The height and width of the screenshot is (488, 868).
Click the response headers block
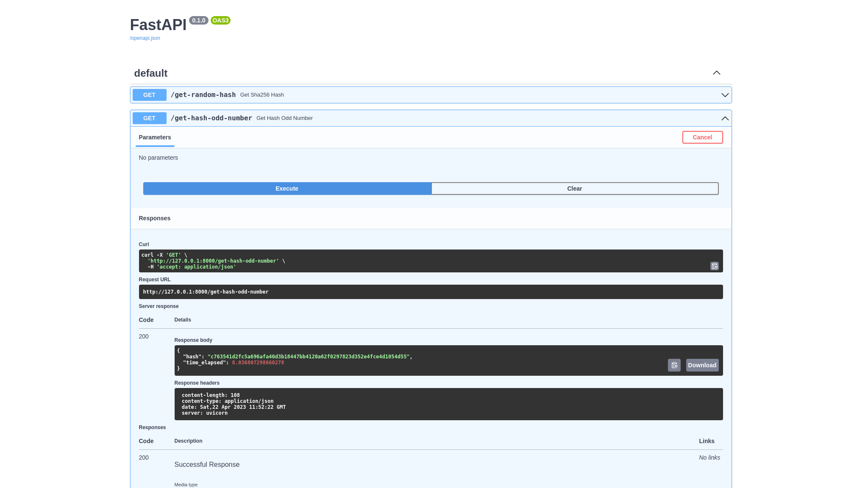448,404
